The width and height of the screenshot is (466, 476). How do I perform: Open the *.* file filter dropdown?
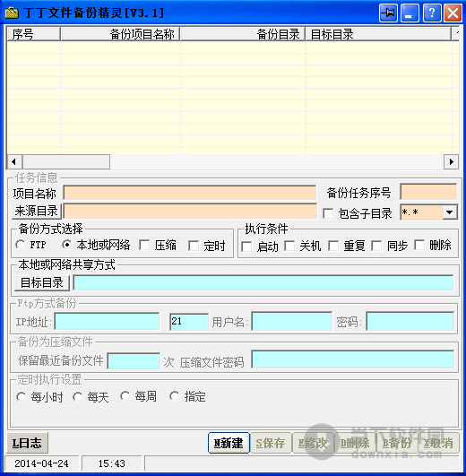(449, 212)
